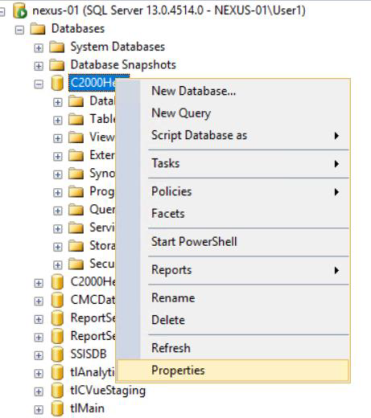Click the folder icon beside Stora
This screenshot has width=371, height=418.
[76, 246]
